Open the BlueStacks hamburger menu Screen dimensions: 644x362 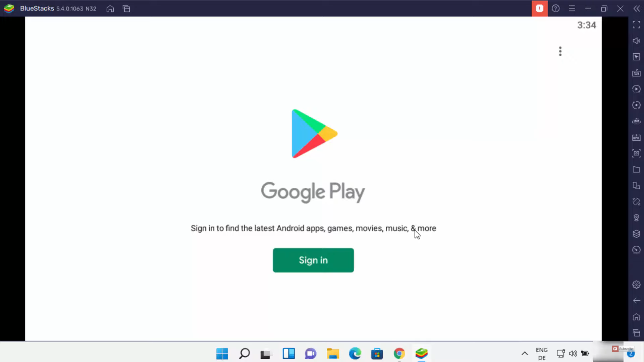[572, 9]
